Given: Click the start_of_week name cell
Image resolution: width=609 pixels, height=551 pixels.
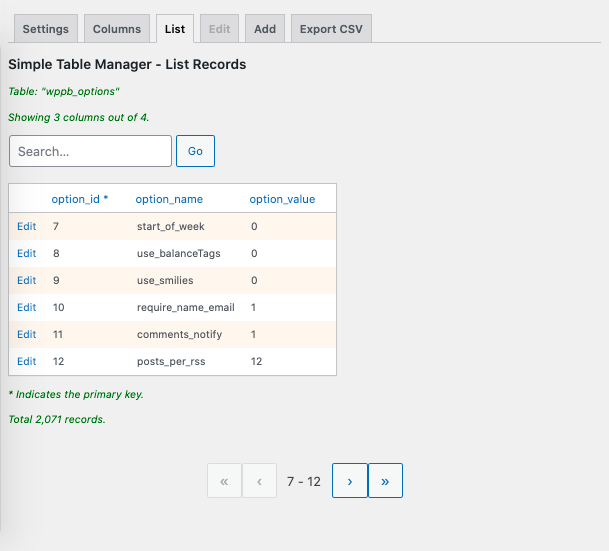Looking at the screenshot, I should click(171, 226).
